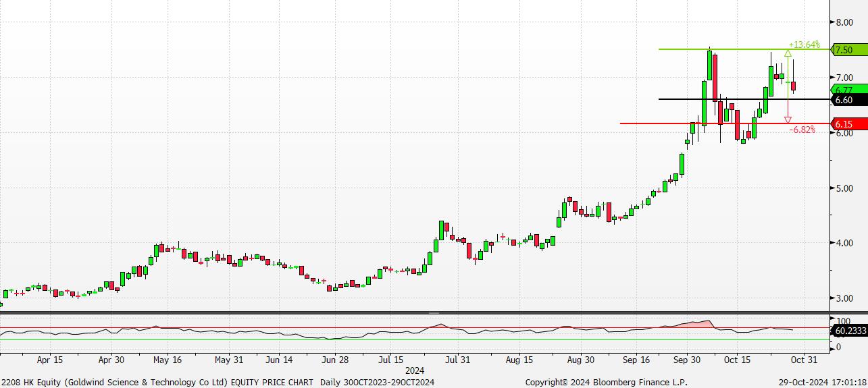The width and height of the screenshot is (868, 388).
Task: Select the green 6.77 last price label
Action: [x=850, y=89]
